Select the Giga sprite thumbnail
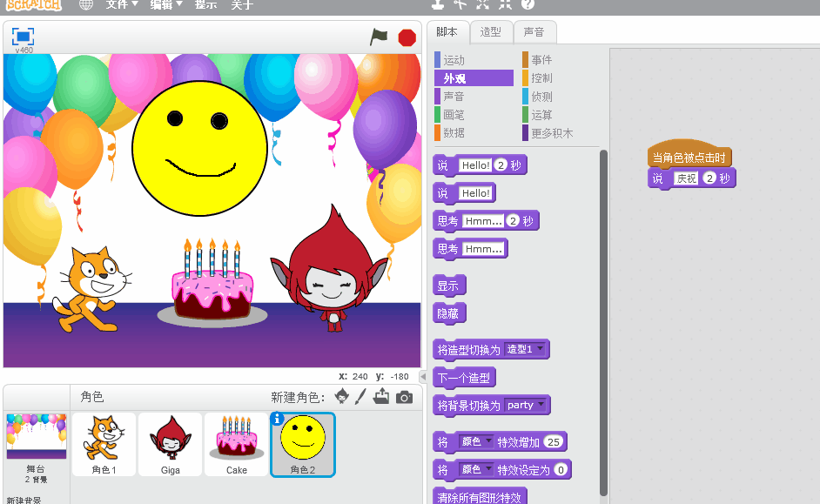Screen dimensions: 820x504 (x=170, y=445)
